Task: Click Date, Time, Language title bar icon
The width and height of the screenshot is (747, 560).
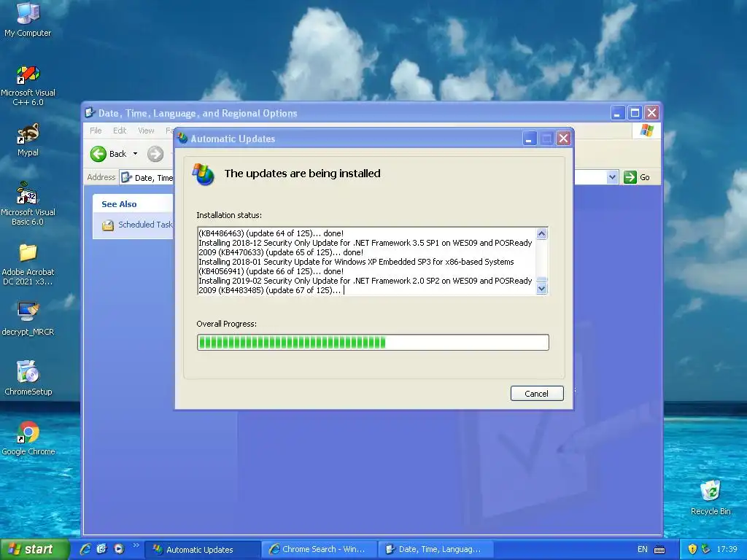Action: [x=90, y=113]
